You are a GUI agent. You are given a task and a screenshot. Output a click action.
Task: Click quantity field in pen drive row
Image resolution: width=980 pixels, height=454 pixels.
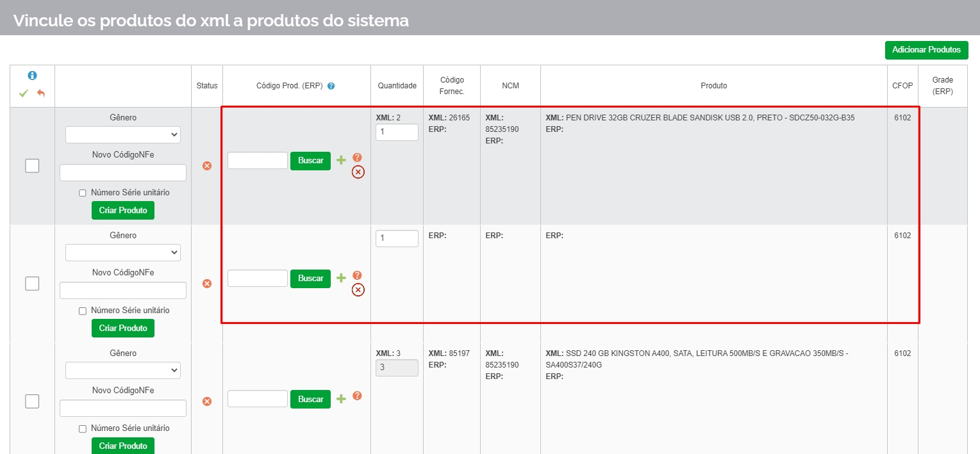pos(397,133)
